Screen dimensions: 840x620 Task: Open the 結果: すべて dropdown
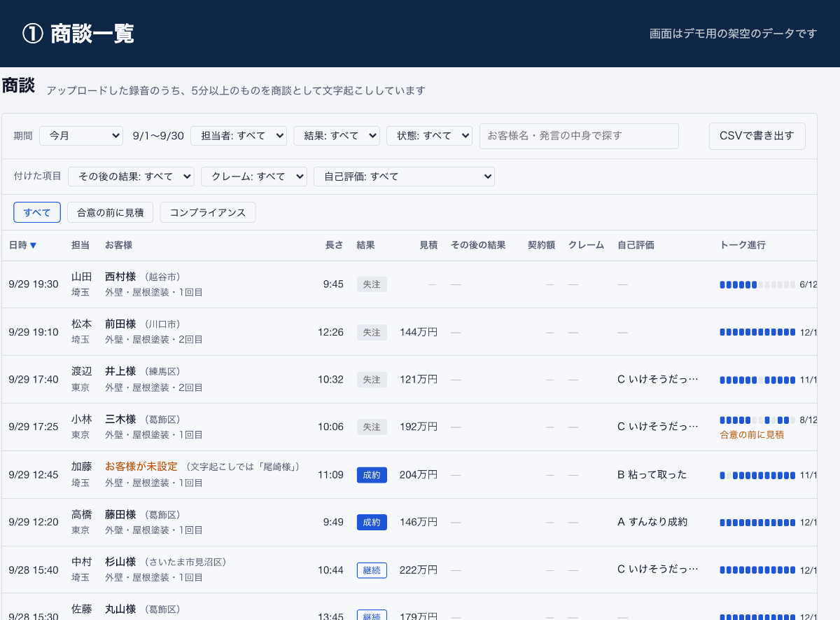[x=337, y=135]
